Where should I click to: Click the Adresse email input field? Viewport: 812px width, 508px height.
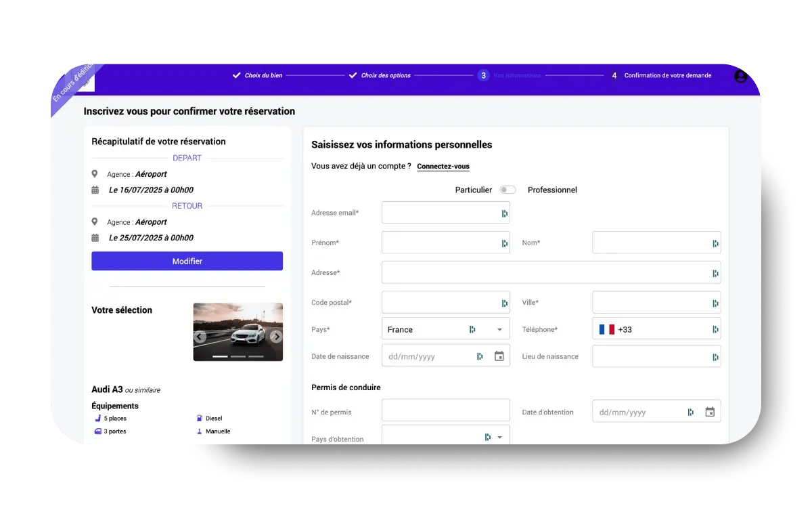pyautogui.click(x=446, y=213)
